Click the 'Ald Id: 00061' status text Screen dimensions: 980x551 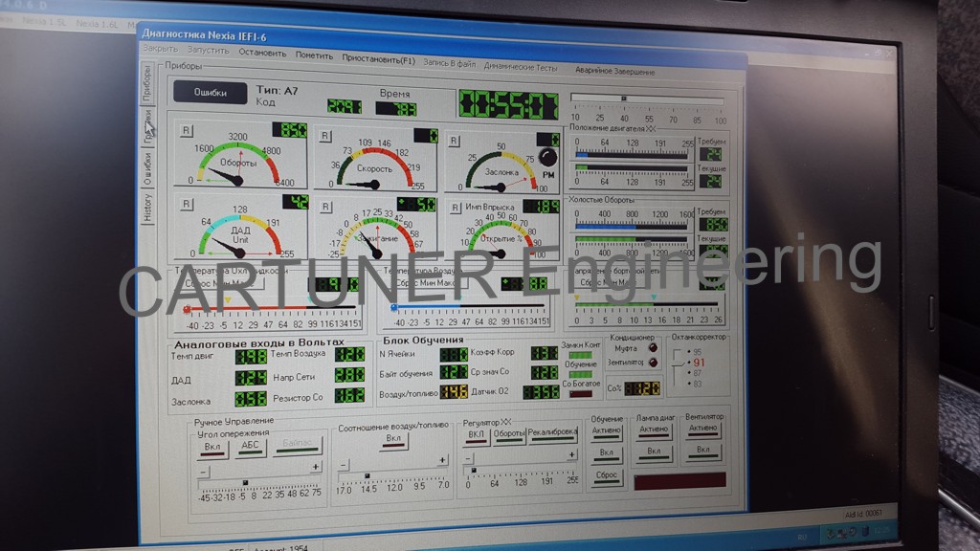pos(863,514)
